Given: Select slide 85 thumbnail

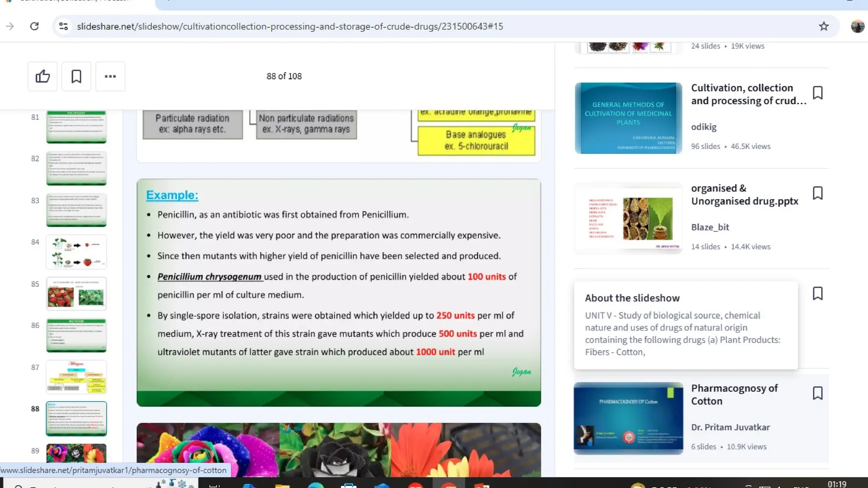Looking at the screenshot, I should (x=76, y=294).
